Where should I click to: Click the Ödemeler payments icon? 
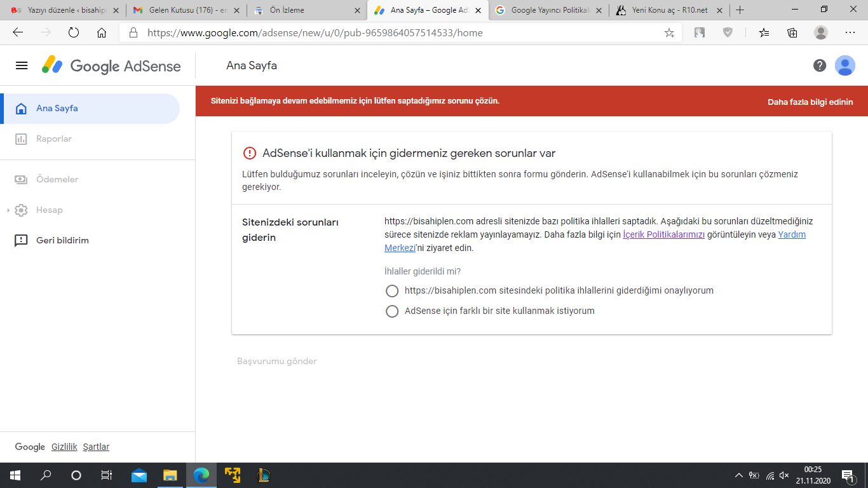[x=21, y=180]
